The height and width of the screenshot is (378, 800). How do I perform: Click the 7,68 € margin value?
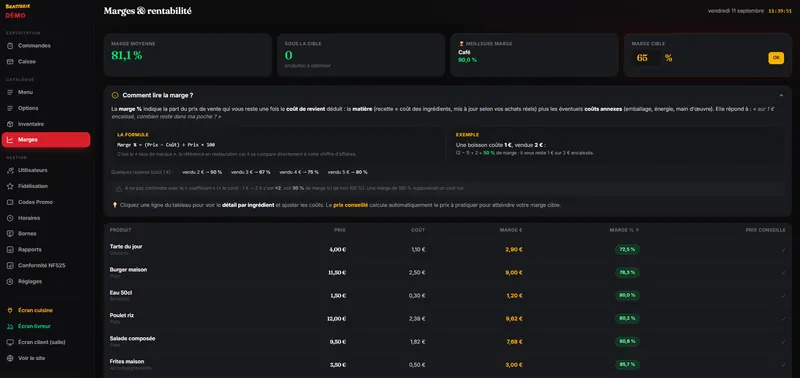[514, 342]
